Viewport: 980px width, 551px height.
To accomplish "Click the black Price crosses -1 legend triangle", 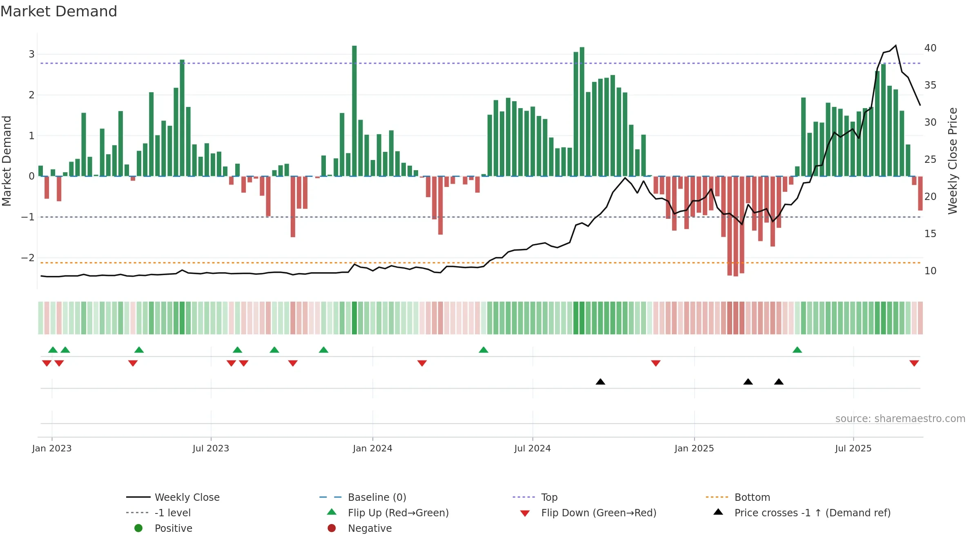I will click(718, 512).
